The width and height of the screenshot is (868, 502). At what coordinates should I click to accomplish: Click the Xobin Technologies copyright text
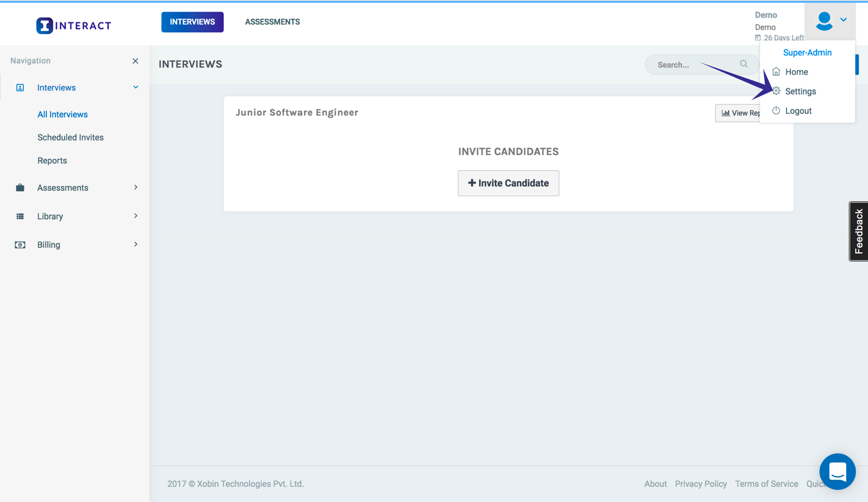(235, 484)
